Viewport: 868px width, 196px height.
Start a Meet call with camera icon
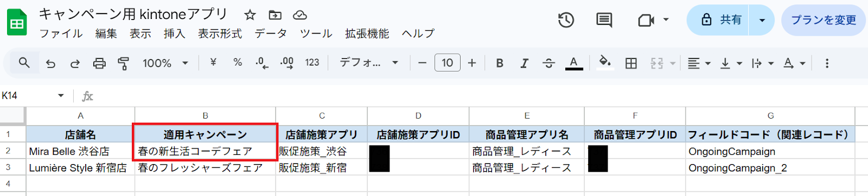(646, 20)
